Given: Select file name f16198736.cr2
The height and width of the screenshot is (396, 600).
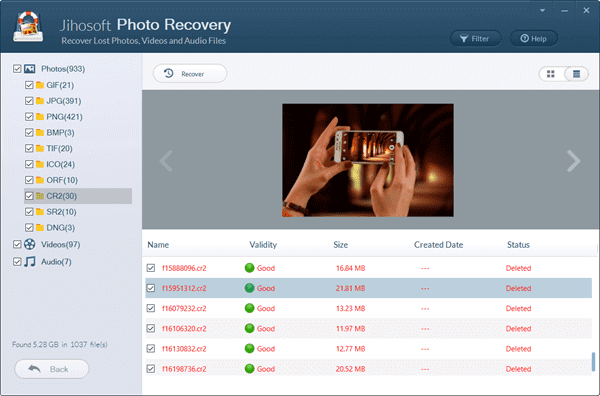Looking at the screenshot, I should pyautogui.click(x=184, y=369).
